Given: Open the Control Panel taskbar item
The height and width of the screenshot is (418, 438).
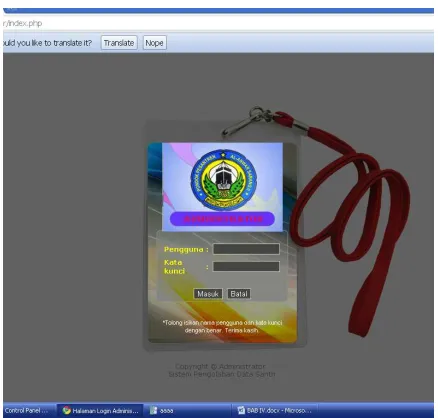Looking at the screenshot, I should (x=27, y=410).
